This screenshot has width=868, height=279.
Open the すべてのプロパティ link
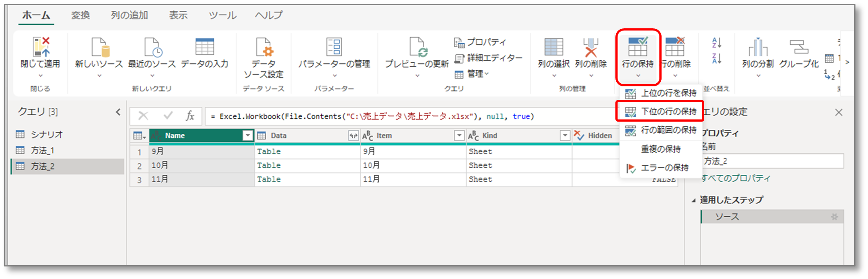pos(736,178)
